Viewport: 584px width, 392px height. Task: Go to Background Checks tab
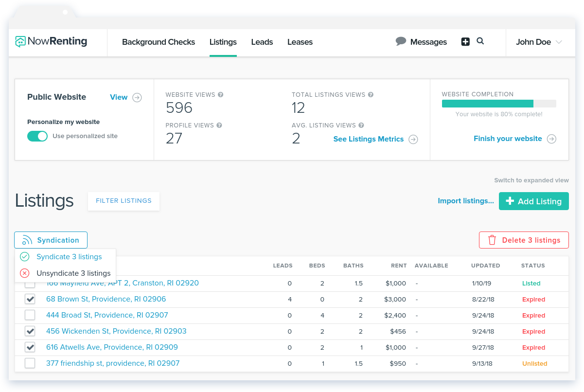point(159,42)
